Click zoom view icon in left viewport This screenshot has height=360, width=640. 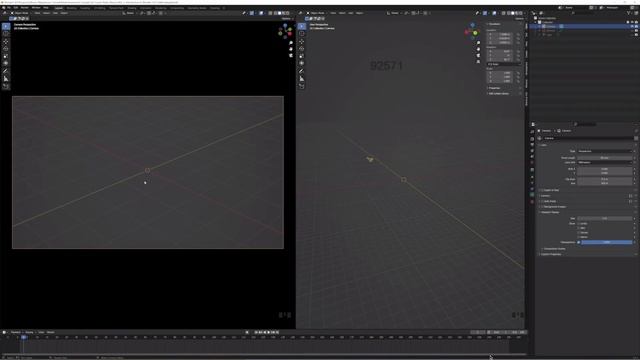coord(291,43)
